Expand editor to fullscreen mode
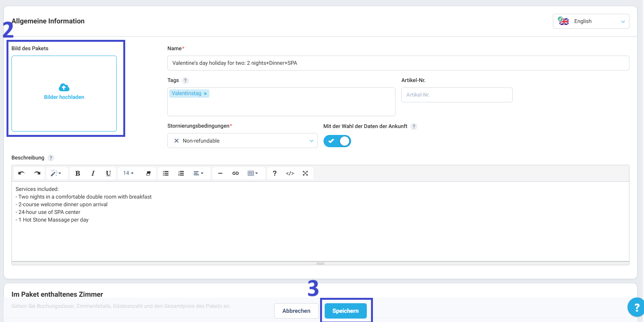The width and height of the screenshot is (644, 322). pos(305,173)
